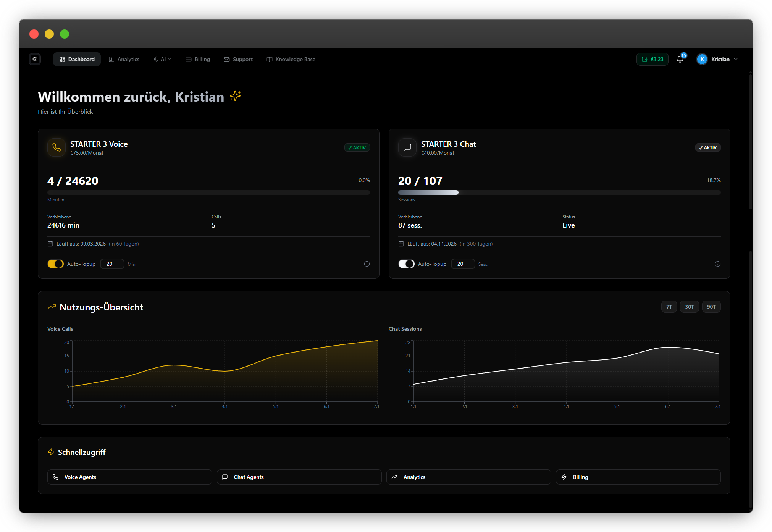Expand the AI navigation dropdown
This screenshot has height=532, width=772.
163,59
